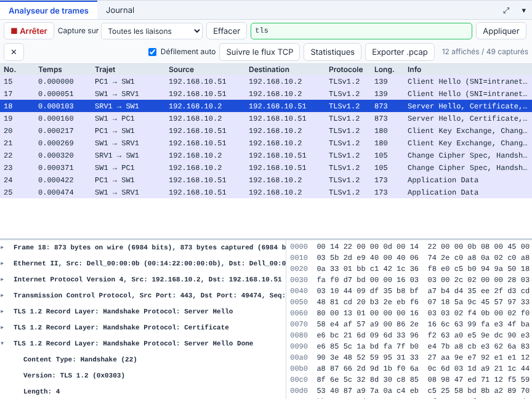Click Exporter .pcap button

400,52
